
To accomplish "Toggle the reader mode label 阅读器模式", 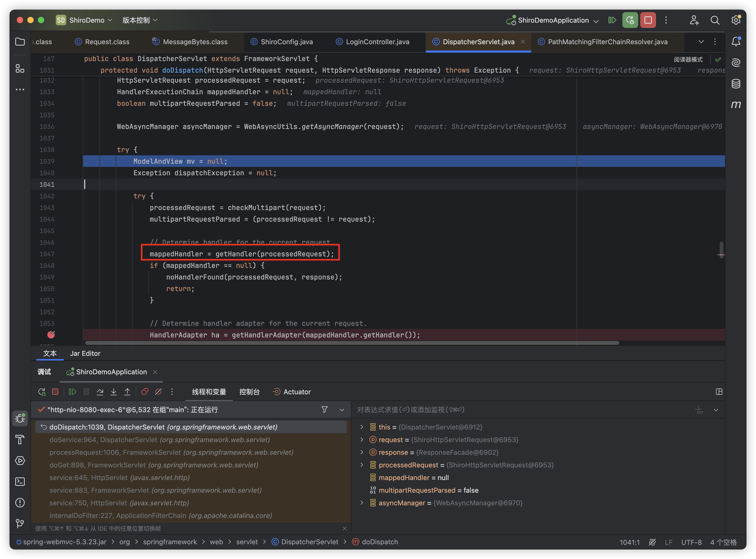I will [x=688, y=59].
